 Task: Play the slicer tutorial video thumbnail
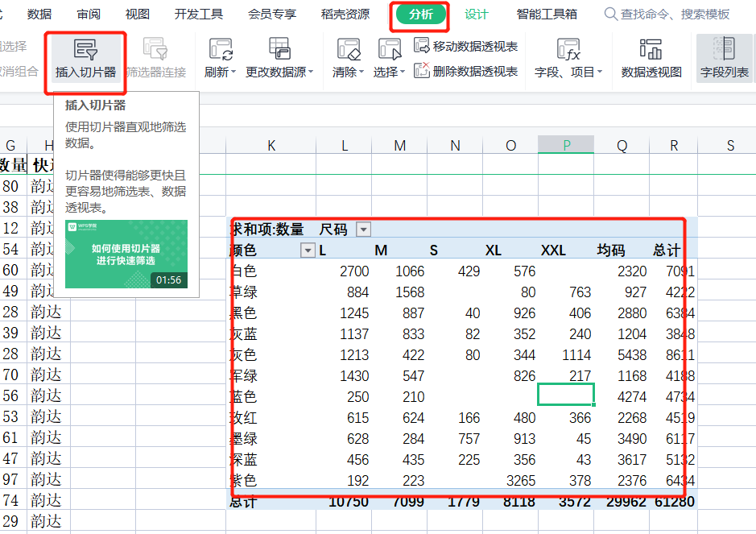126,254
